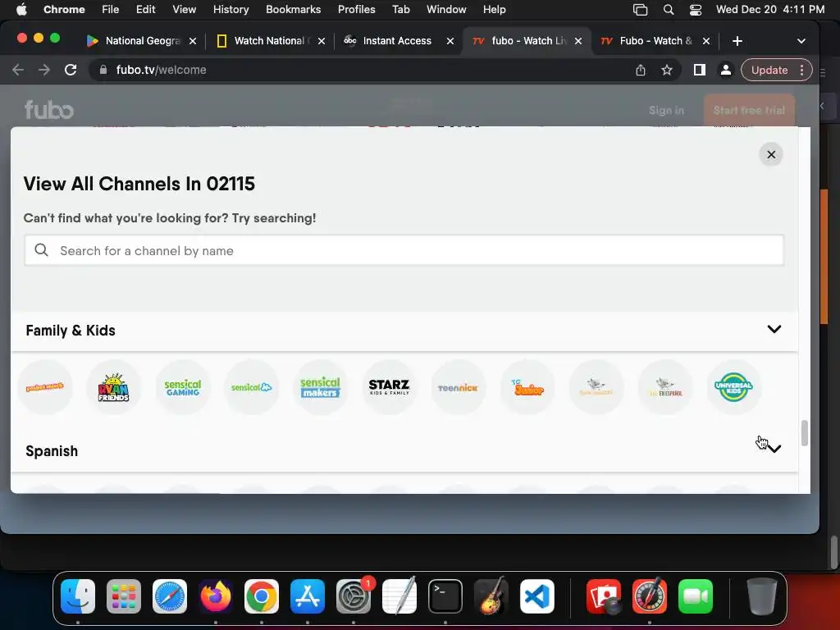
Task: Collapse the Family & Kids section
Action: pyautogui.click(x=774, y=329)
